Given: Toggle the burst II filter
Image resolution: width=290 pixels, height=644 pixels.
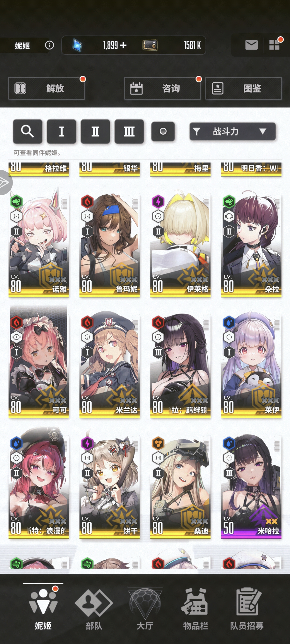Looking at the screenshot, I should [95, 131].
